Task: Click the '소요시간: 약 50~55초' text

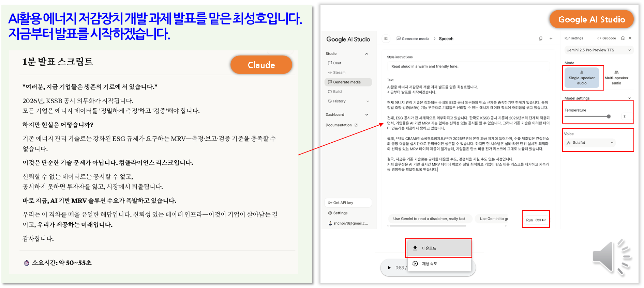Action: click(62, 263)
